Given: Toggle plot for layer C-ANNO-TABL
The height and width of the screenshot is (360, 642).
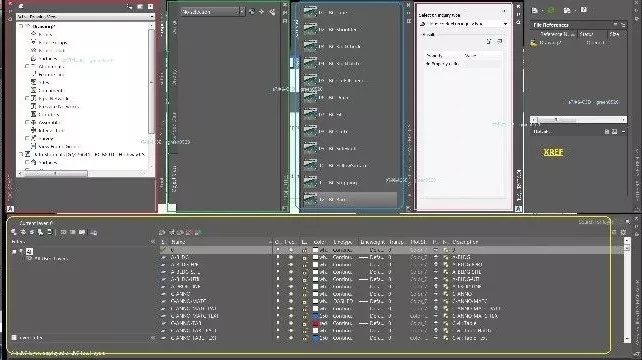Looking at the screenshot, I should [435, 323].
